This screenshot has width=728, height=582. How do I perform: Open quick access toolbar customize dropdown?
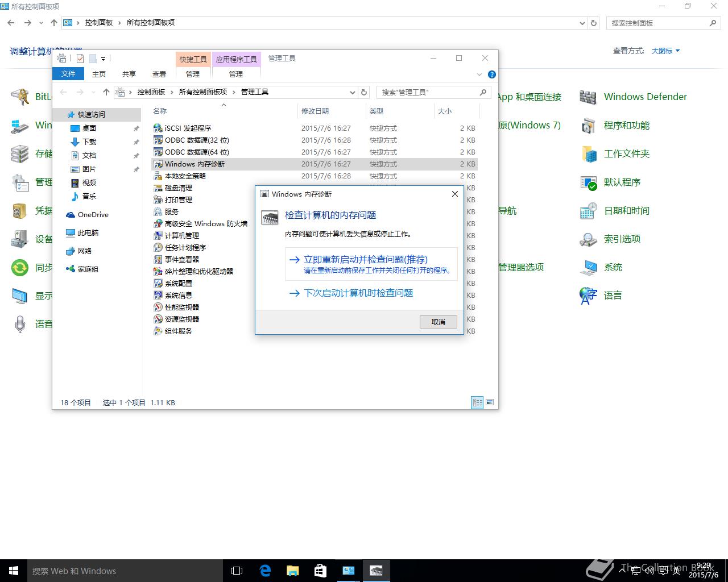[103, 59]
